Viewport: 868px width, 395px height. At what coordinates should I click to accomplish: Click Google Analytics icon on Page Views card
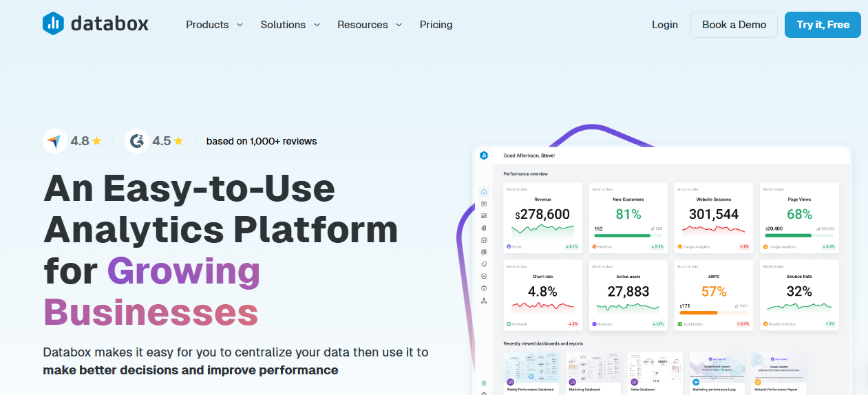(x=765, y=246)
